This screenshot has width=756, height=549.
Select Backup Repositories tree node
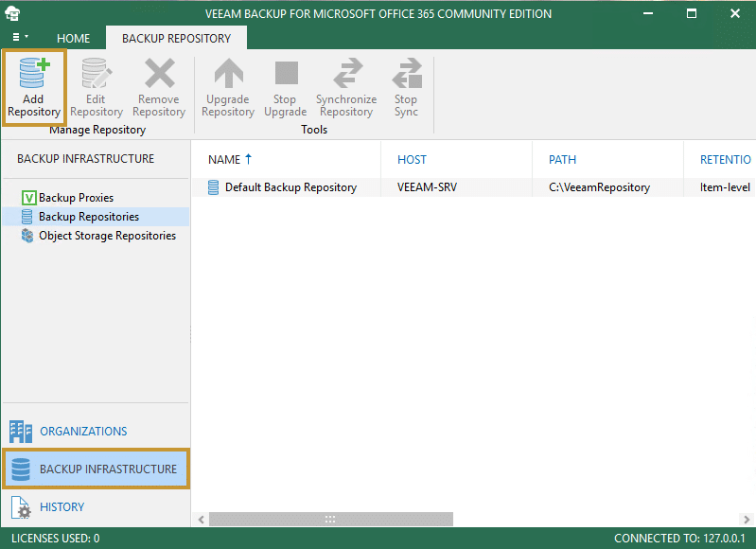(88, 217)
